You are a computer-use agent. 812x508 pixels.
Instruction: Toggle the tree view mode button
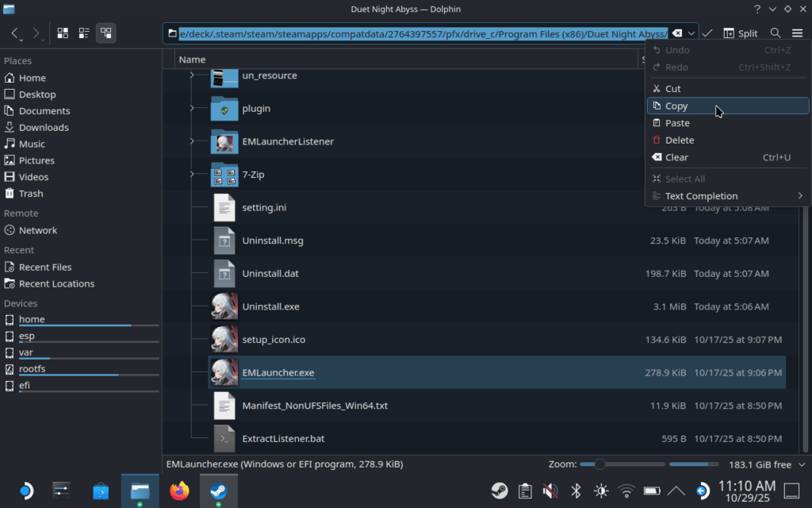click(x=105, y=33)
